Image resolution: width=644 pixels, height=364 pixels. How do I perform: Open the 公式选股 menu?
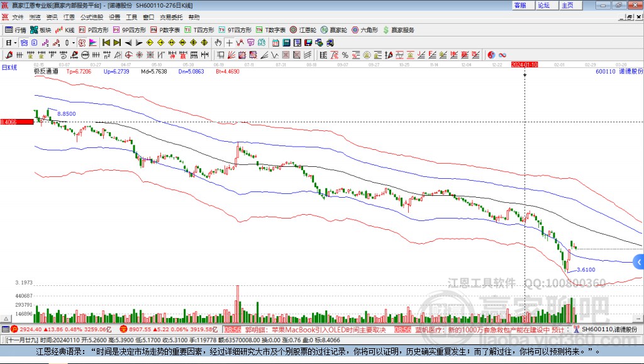92,17
